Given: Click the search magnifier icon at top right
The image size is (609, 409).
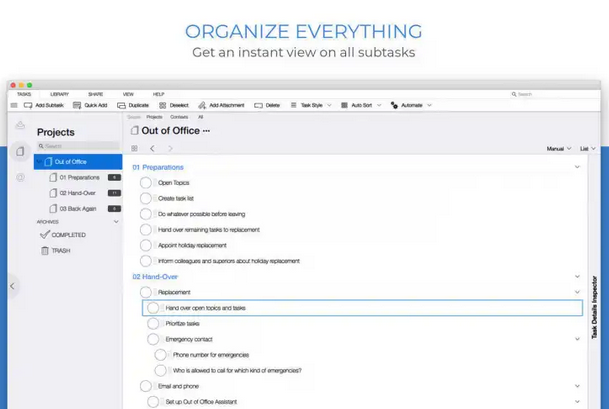Looking at the screenshot, I should click(x=514, y=94).
